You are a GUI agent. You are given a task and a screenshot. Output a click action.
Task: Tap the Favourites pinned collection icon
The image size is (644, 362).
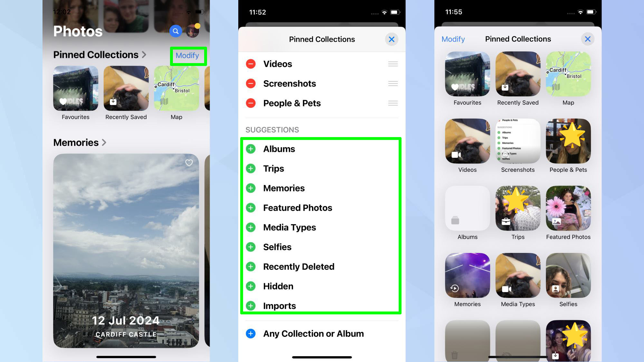point(76,88)
